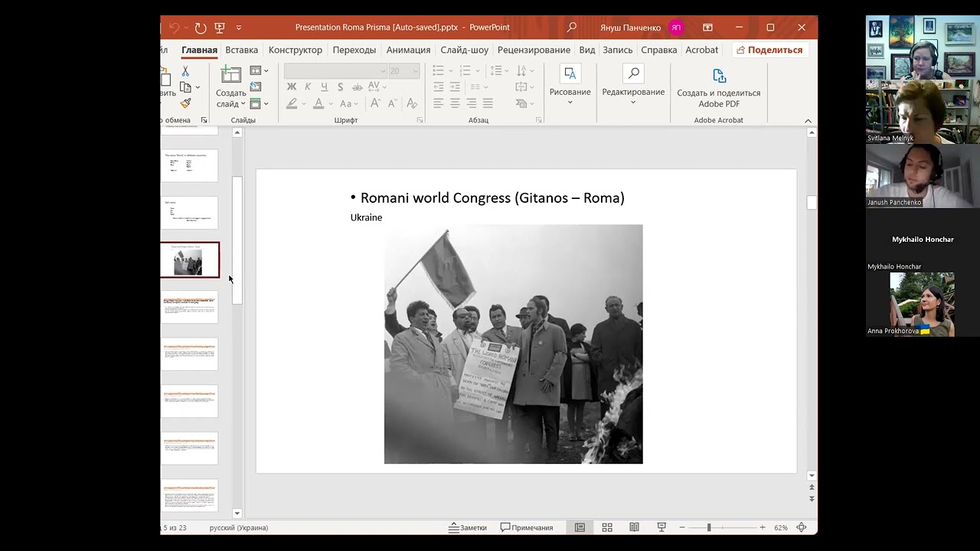This screenshot has width=980, height=551.
Task: Collapse the ribbon with chevron
Action: 808,121
